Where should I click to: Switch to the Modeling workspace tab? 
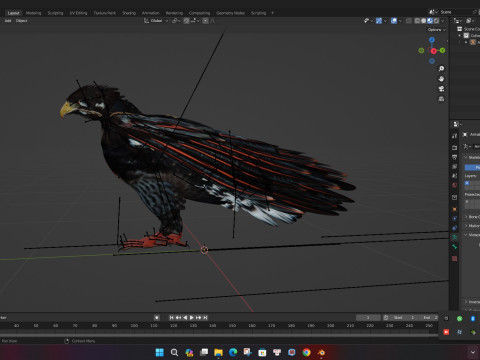point(34,13)
